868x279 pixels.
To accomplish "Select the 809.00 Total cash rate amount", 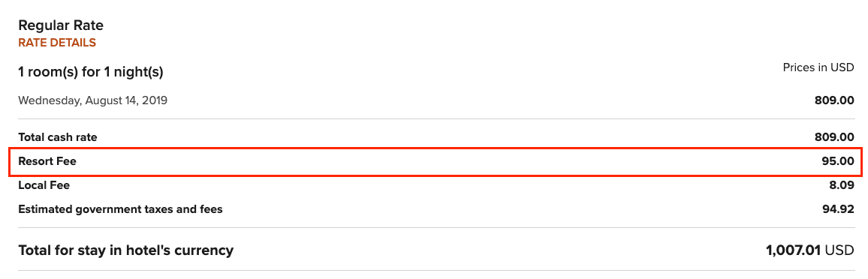I will point(834,137).
